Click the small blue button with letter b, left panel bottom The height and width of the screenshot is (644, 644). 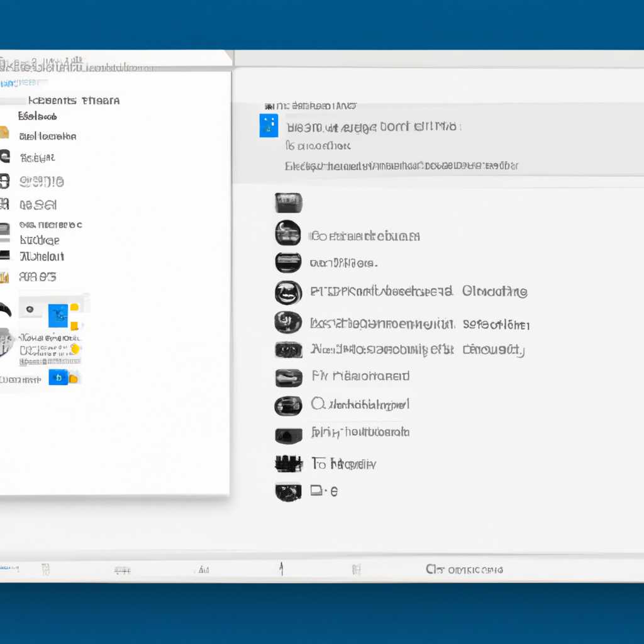58,377
